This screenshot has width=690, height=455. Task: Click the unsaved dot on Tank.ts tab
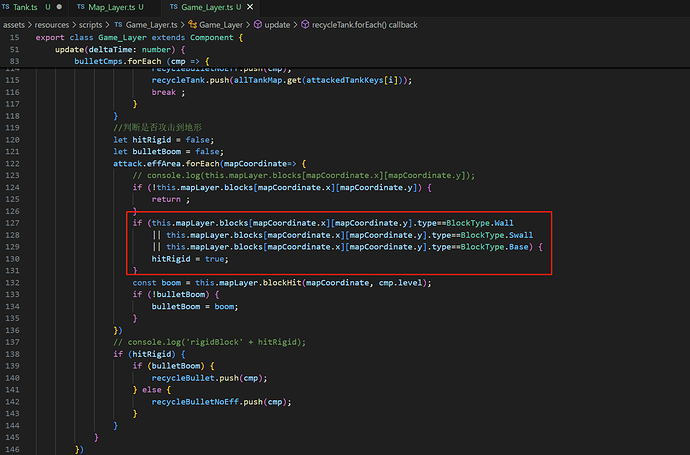tap(59, 7)
